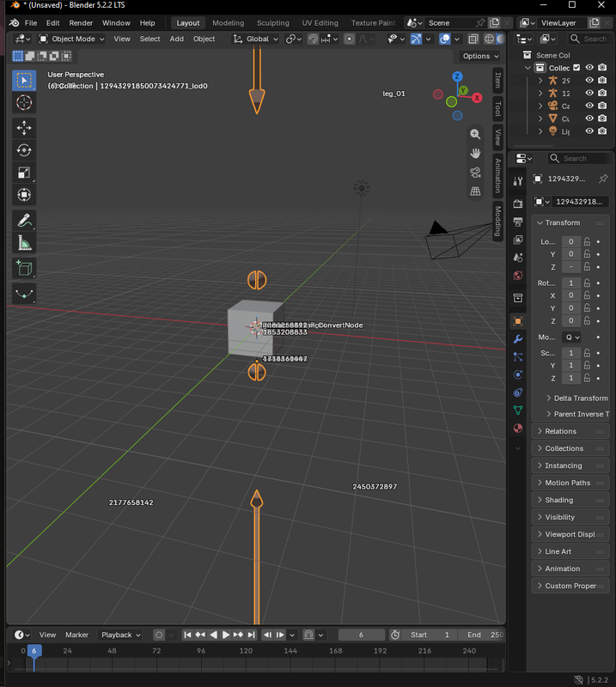The height and width of the screenshot is (687, 616).
Task: Select the Add Cube tool
Action: (x=24, y=268)
